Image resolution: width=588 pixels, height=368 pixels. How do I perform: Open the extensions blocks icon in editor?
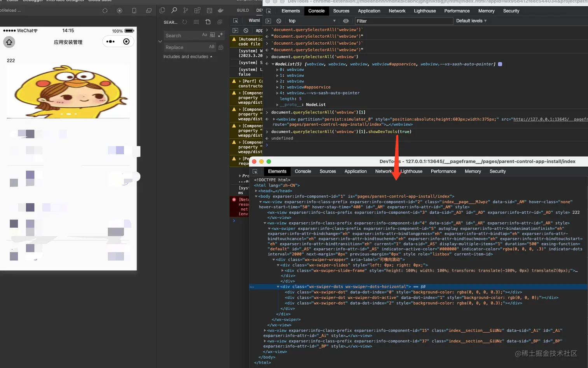197,10
